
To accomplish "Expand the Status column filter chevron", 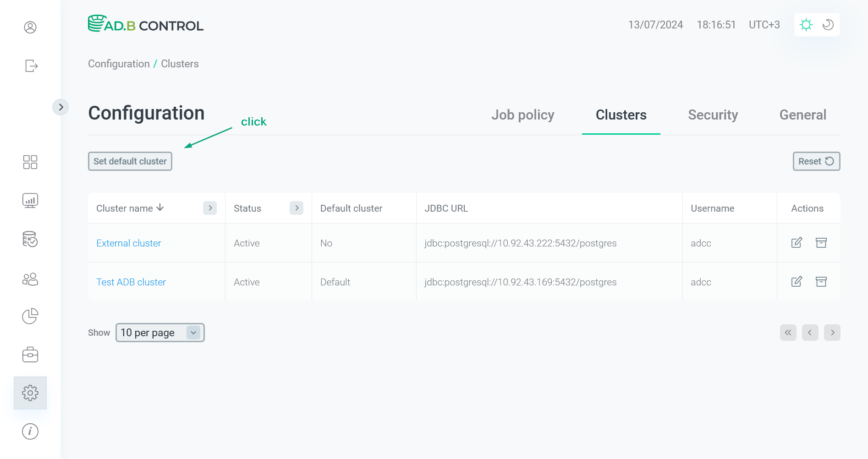I will pos(297,208).
